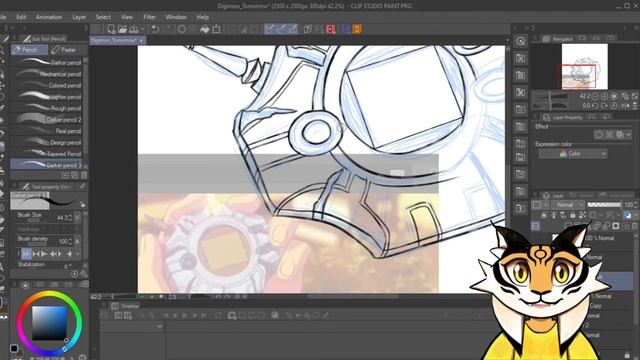Switch to the Pencil sub tool group
Screen dimensions: 640x360
(x=29, y=50)
